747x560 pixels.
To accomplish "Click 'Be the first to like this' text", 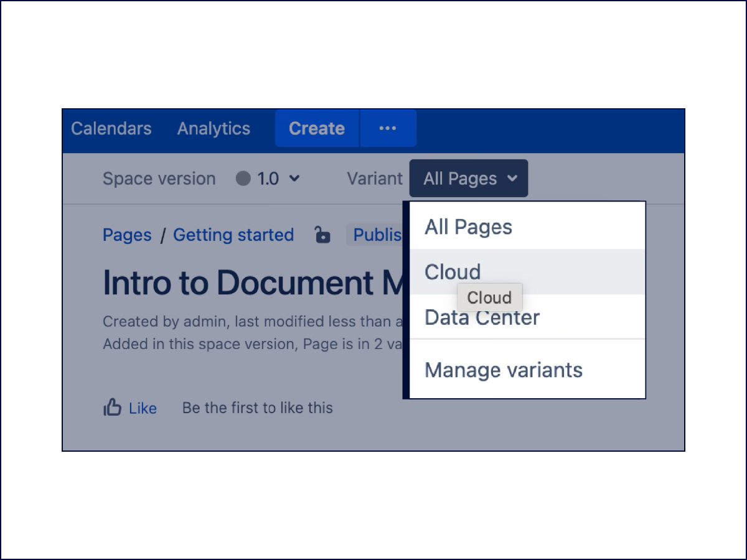I will point(258,408).
